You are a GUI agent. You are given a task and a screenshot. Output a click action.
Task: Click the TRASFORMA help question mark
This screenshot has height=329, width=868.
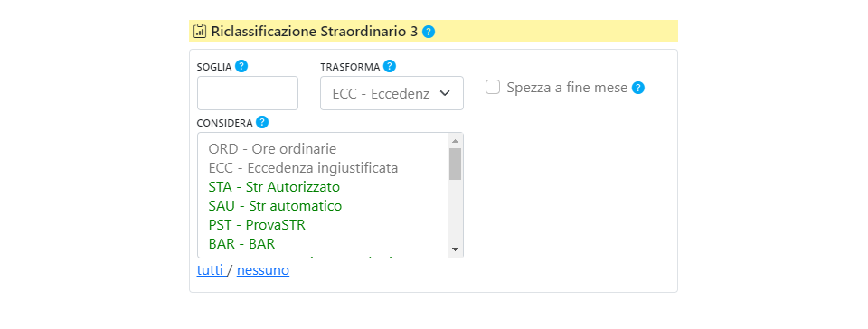tap(390, 66)
